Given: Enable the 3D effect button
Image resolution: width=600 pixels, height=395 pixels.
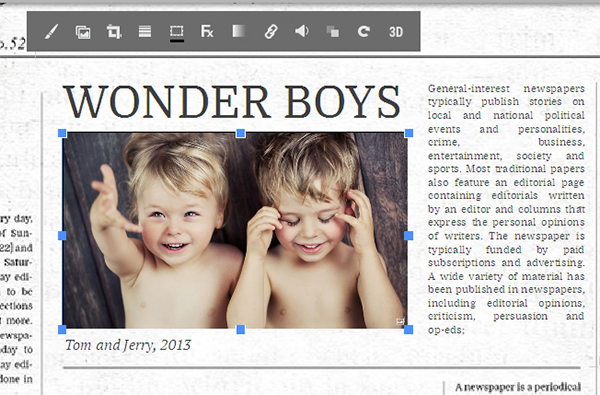Looking at the screenshot, I should click(x=396, y=32).
